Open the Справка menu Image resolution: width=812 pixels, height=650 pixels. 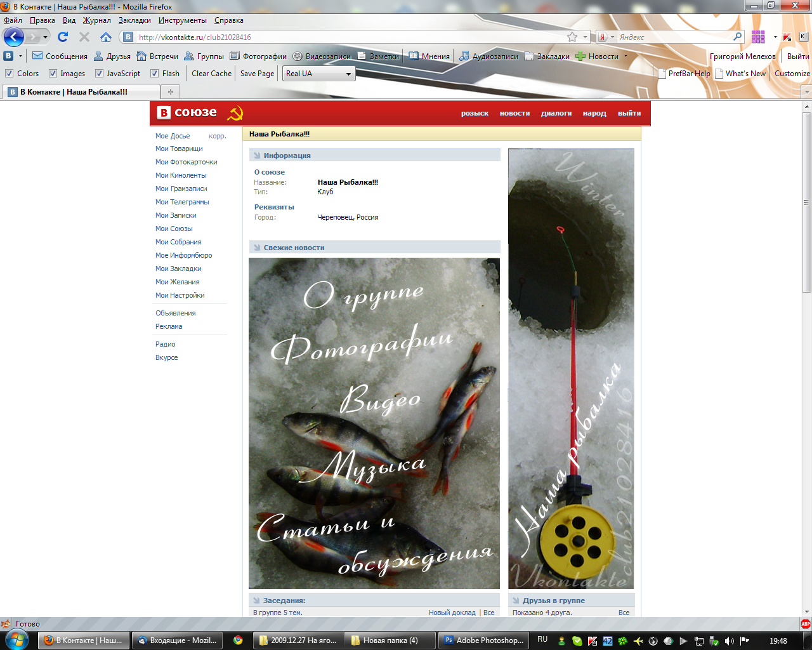[229, 20]
